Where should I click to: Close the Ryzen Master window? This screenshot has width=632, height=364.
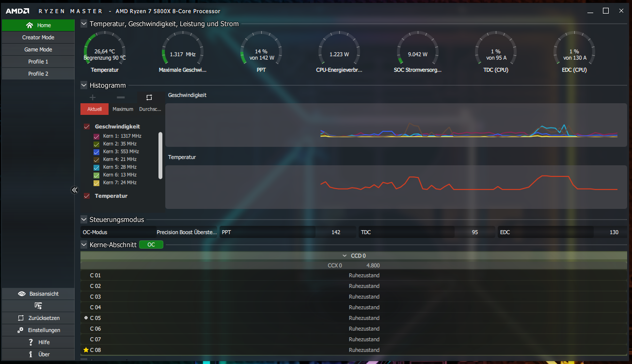(x=622, y=11)
